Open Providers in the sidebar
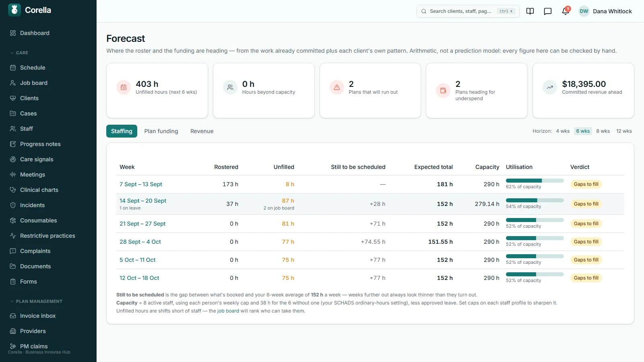 click(33, 331)
